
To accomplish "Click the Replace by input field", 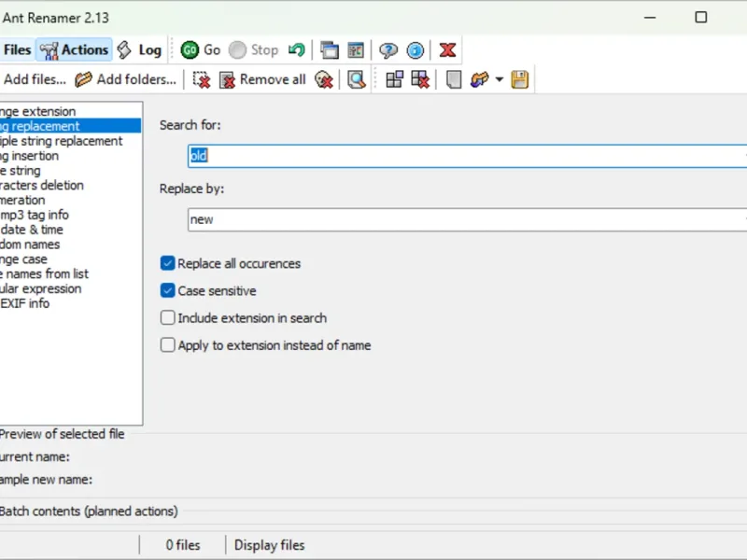I will click(x=467, y=219).
